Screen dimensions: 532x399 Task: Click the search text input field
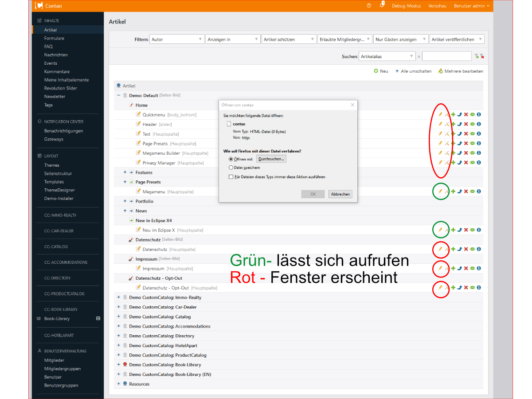point(446,56)
